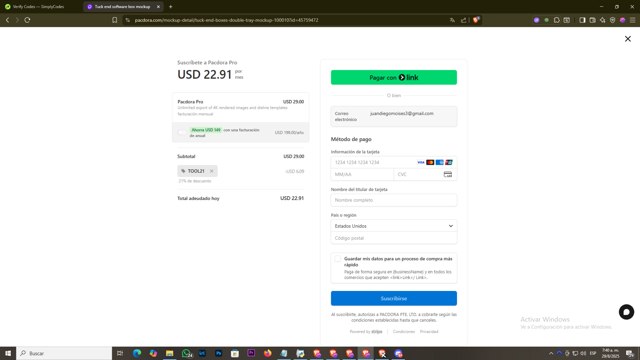640x360 pixels.
Task: Close the checkout overlay with X
Action: coord(628,39)
